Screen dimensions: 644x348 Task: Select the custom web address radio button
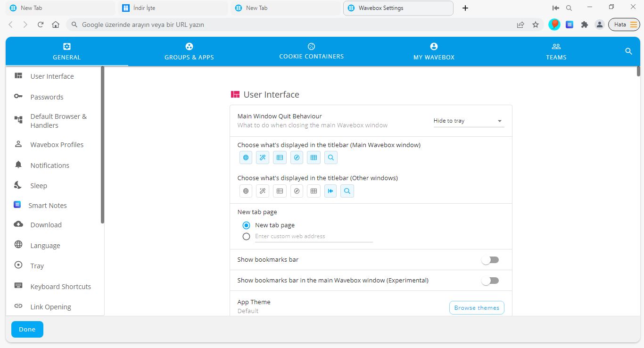click(246, 237)
